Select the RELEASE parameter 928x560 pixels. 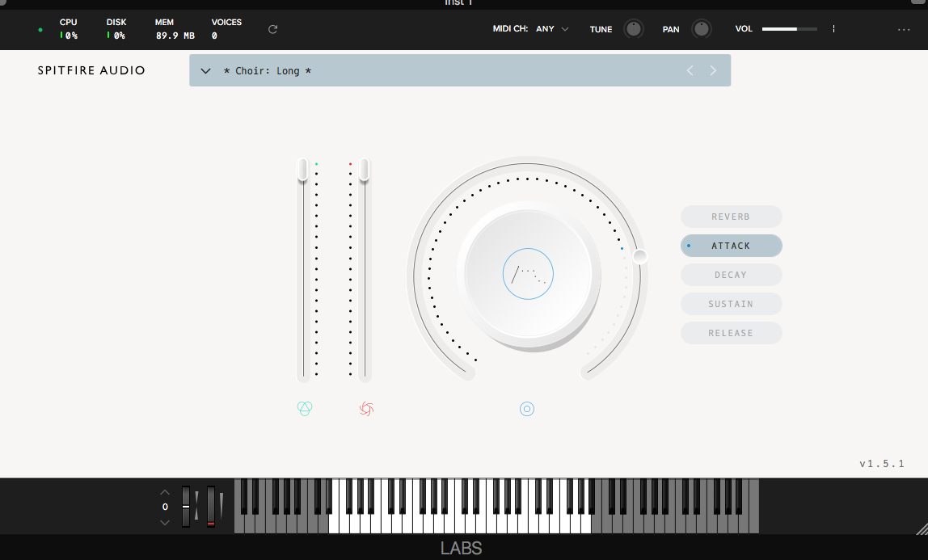pos(731,332)
